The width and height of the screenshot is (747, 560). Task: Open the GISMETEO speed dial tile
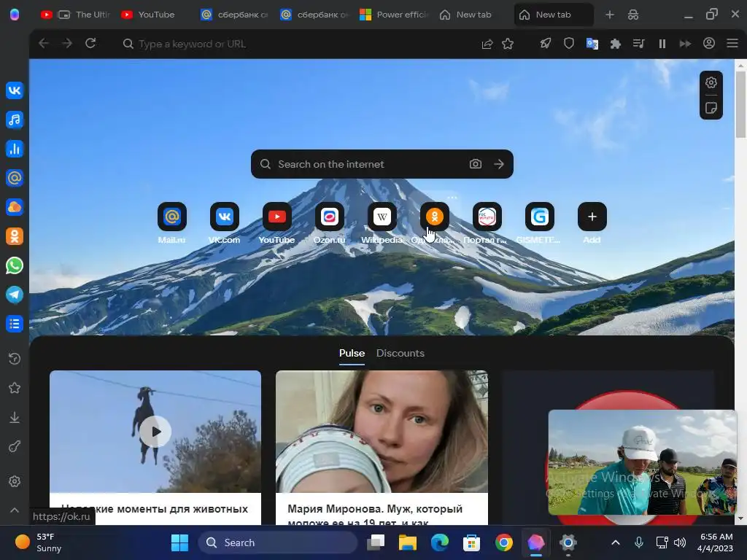tap(539, 217)
